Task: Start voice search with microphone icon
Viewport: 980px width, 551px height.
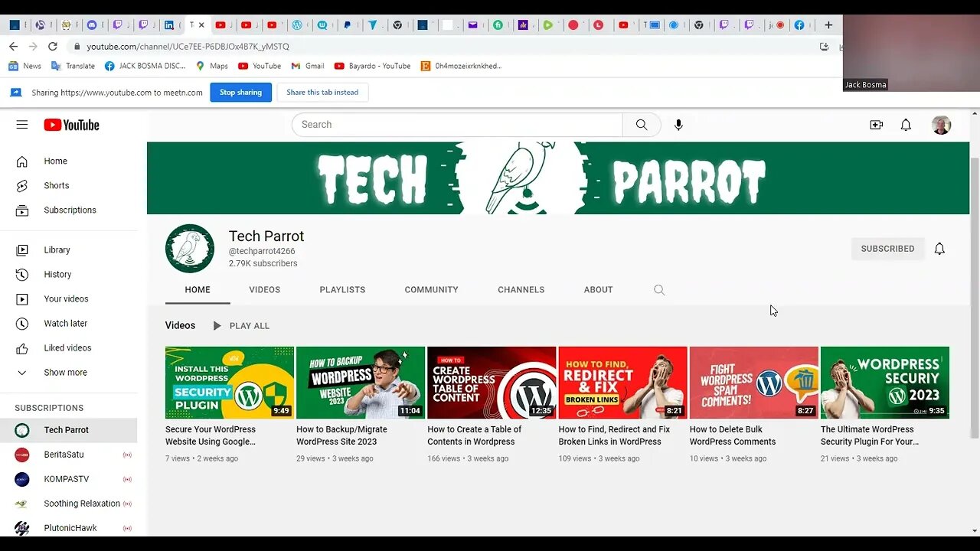Action: [678, 125]
